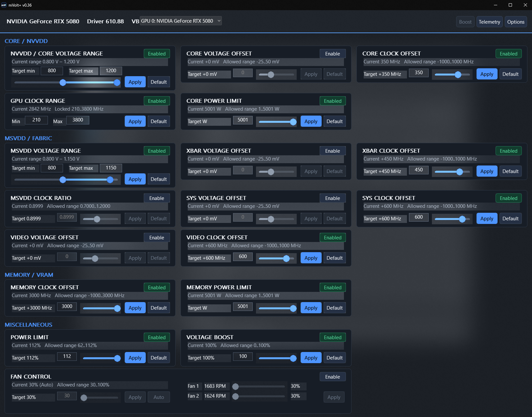The width and height of the screenshot is (532, 417).
Task: Enable the Fan Control section
Action: [x=332, y=377]
